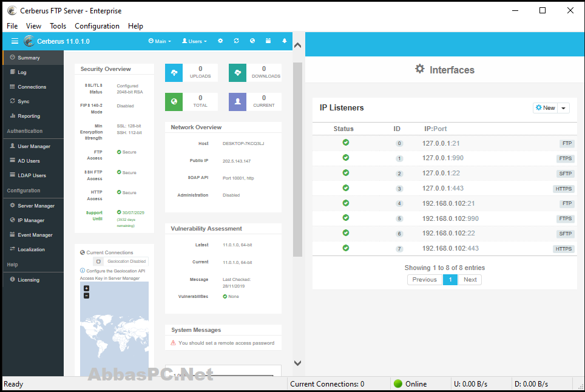Screen dimensions: 585x392
Task: Click the calendar icon in header
Action: pyautogui.click(x=268, y=41)
